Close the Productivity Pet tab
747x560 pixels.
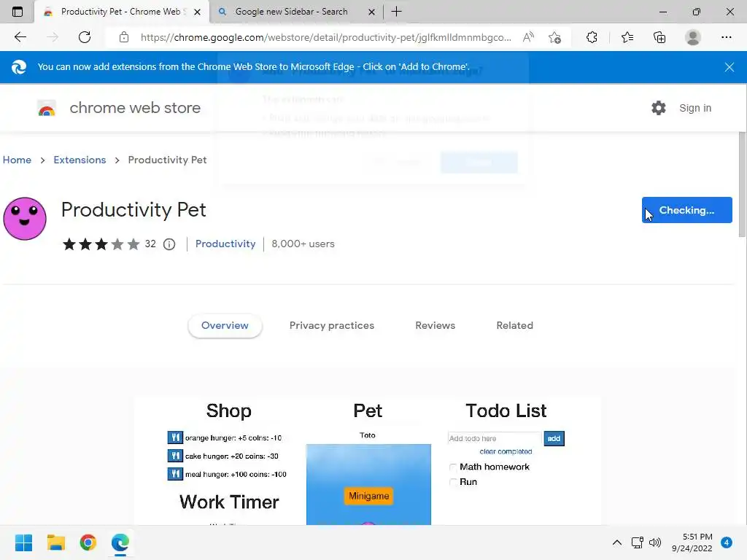click(197, 12)
